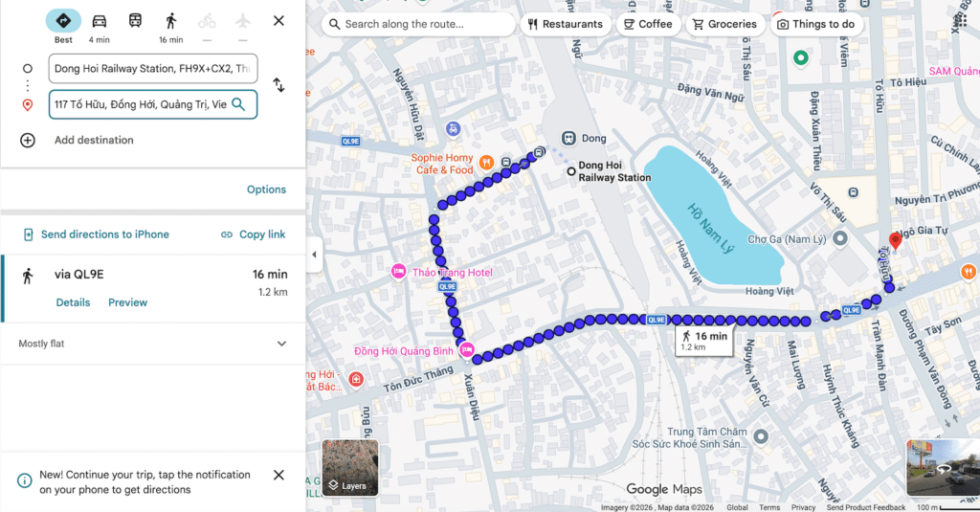
Task: Filter by Restaurants chip
Action: pos(566,24)
